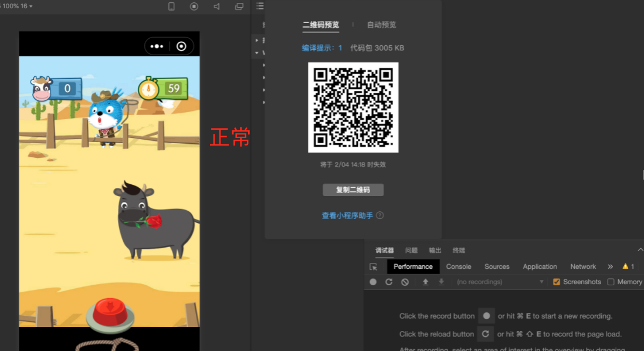Click the 编译提示: 1 link
This screenshot has height=351, width=644.
322,48
